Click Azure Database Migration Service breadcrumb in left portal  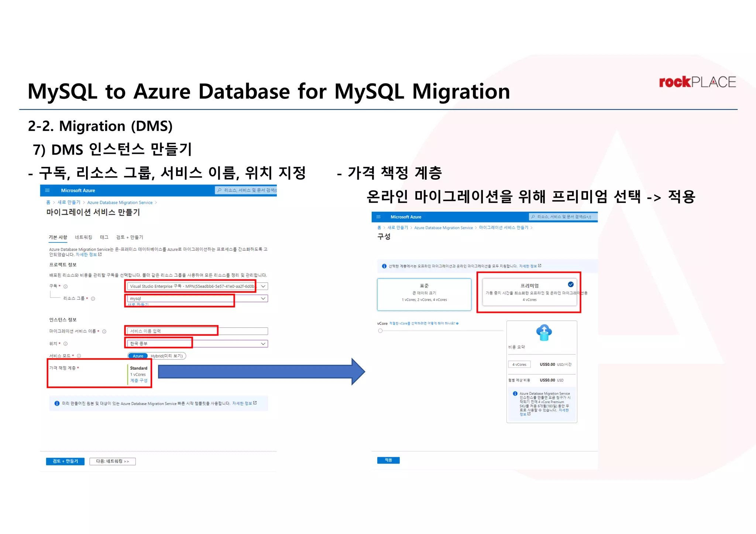120,203
